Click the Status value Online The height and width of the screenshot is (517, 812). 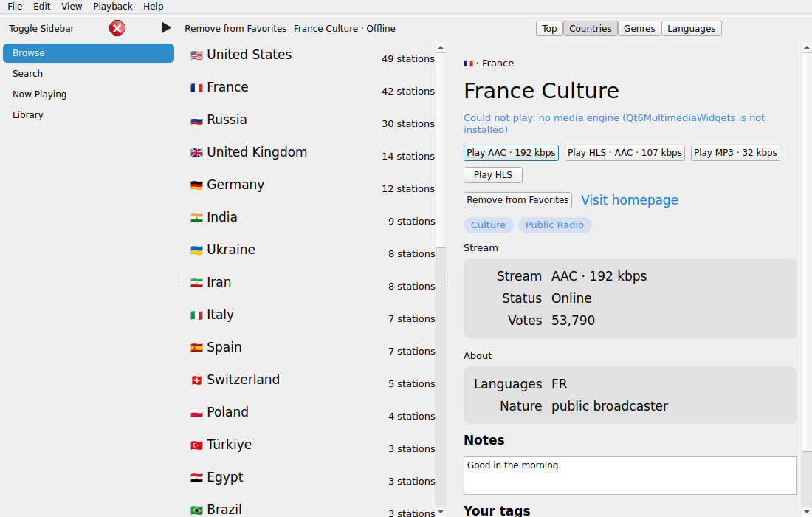coord(571,298)
